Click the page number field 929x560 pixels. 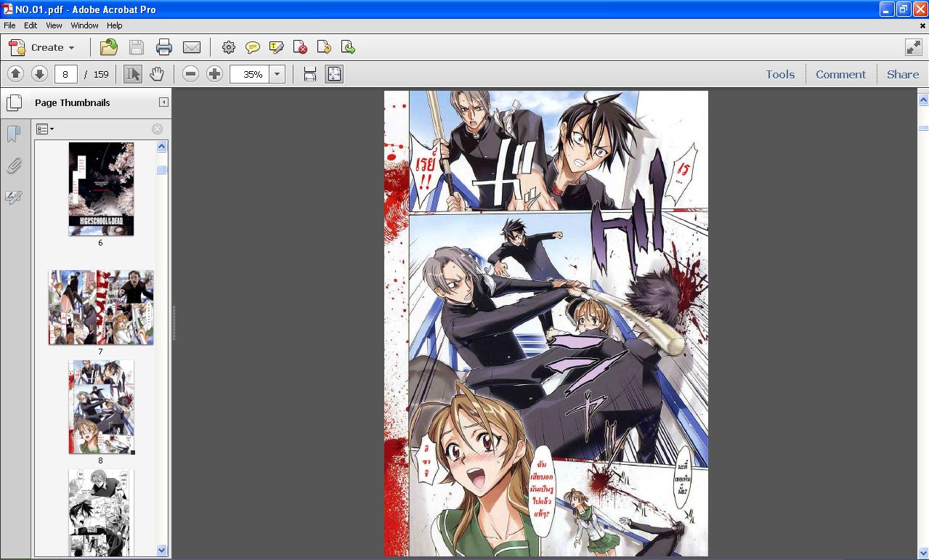point(65,74)
